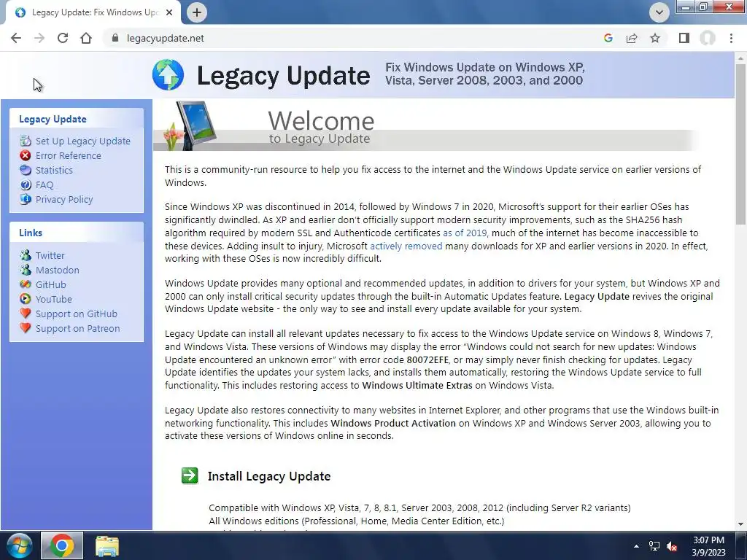Click the muted volume tray icon
This screenshot has width=747, height=560.
coord(672,546)
